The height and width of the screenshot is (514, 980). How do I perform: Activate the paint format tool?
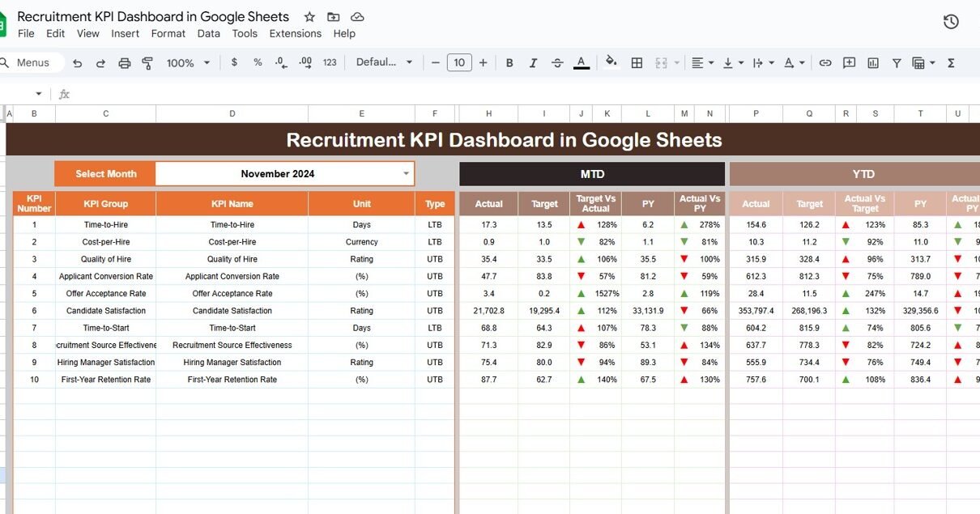(x=147, y=63)
